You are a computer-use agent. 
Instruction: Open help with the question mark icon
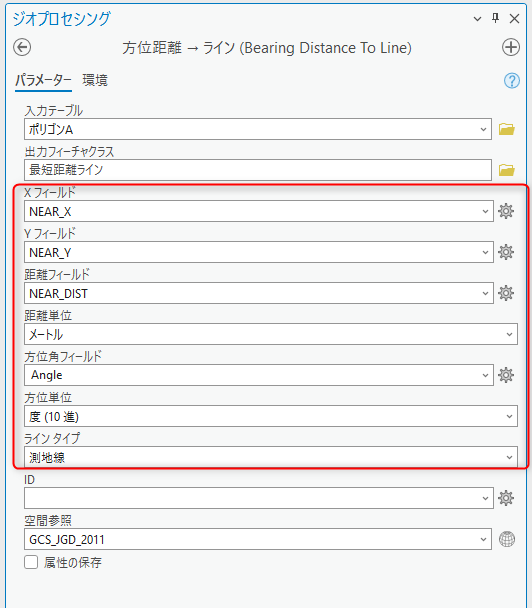click(511, 81)
